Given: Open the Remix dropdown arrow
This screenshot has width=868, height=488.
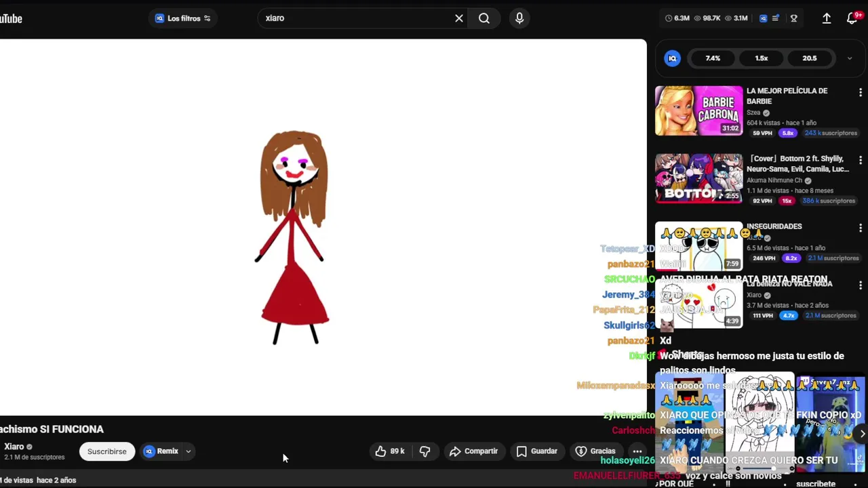Looking at the screenshot, I should [x=189, y=451].
